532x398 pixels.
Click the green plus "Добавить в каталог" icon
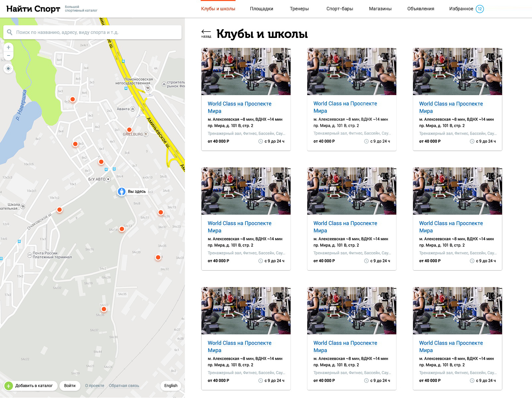coord(9,386)
